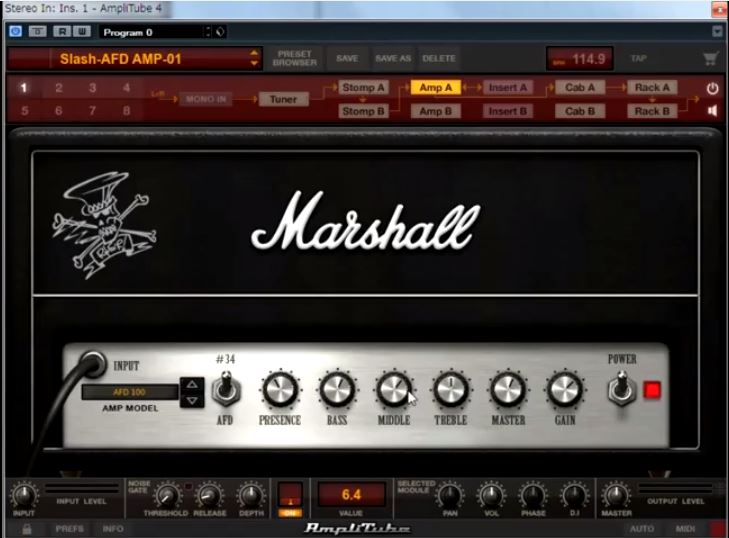Flip the #34 AFD toggle switch
This screenshot has height=538, width=729.
[226, 388]
